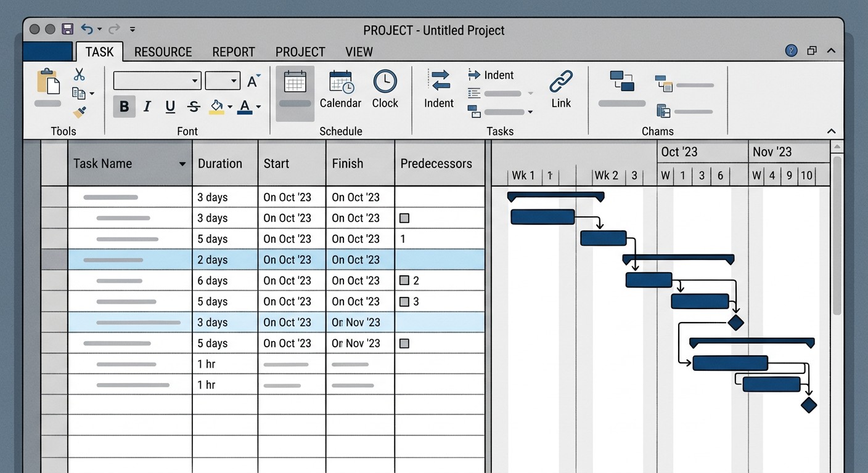Viewport: 868px width, 473px height.
Task: Click the Cut scissors icon
Action: pos(79,75)
